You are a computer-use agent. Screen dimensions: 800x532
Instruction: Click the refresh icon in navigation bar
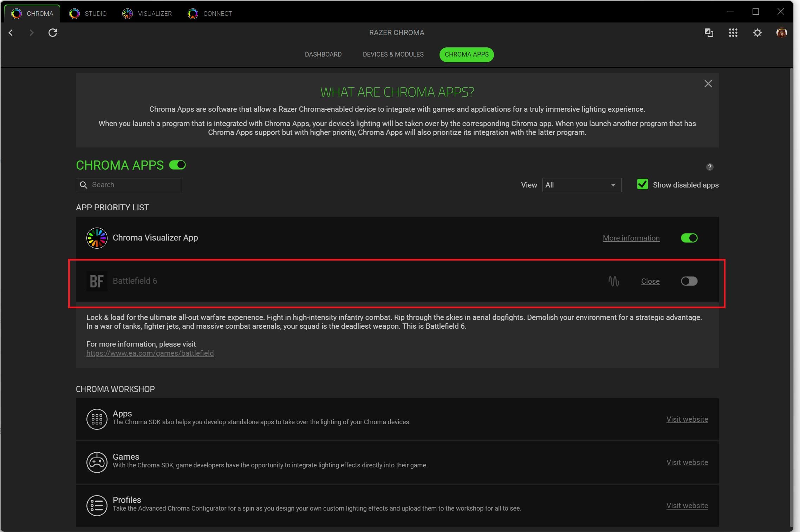pyautogui.click(x=53, y=33)
